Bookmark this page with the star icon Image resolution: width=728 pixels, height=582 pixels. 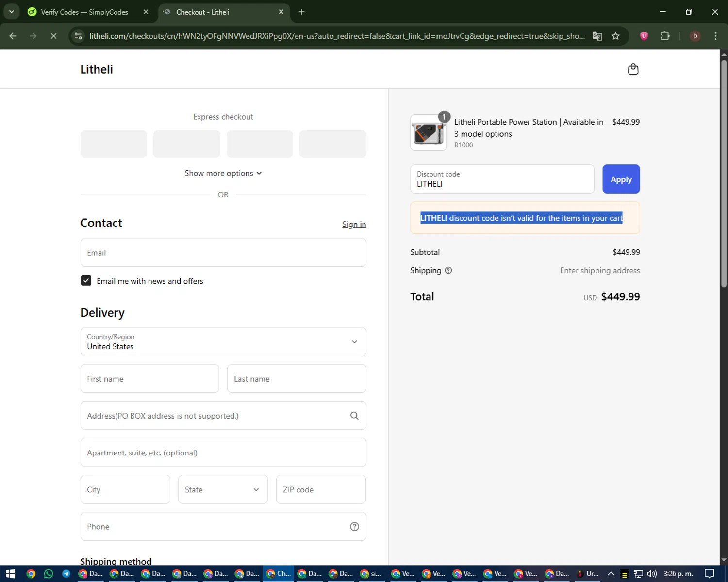click(615, 36)
